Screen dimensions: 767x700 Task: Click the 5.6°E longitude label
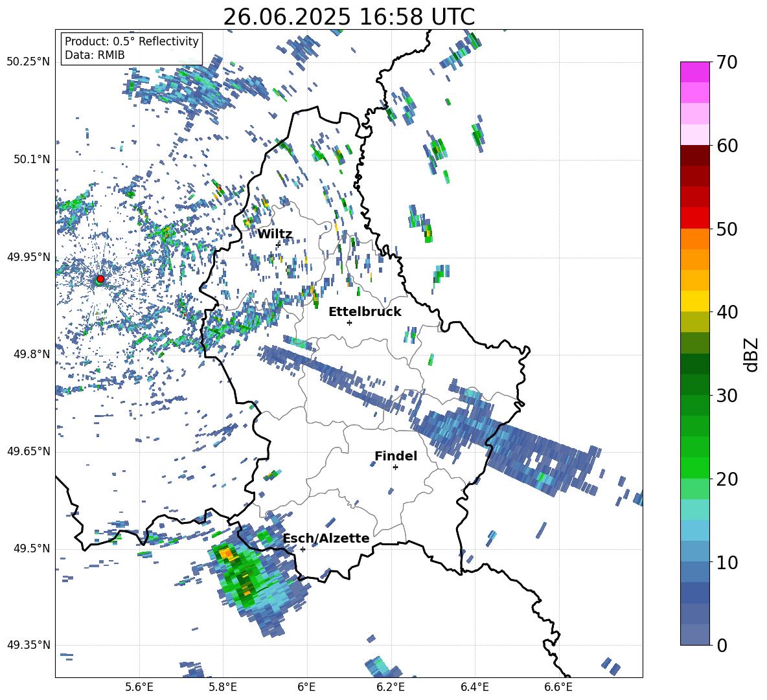coord(139,687)
